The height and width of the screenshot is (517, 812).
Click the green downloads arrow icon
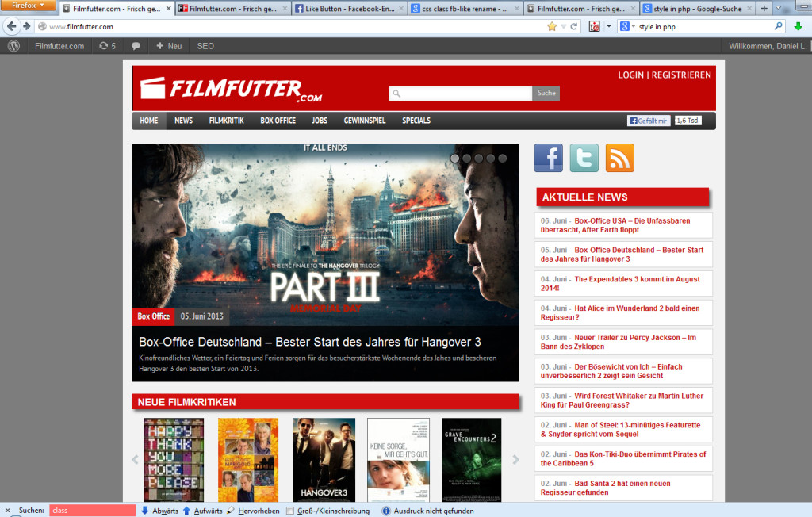click(x=798, y=26)
